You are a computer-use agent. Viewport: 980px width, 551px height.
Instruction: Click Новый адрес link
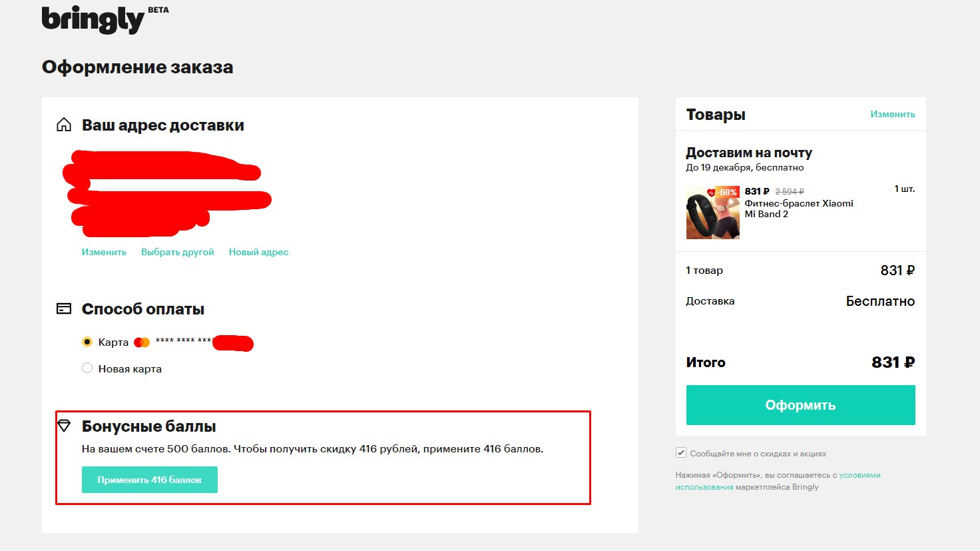258,252
